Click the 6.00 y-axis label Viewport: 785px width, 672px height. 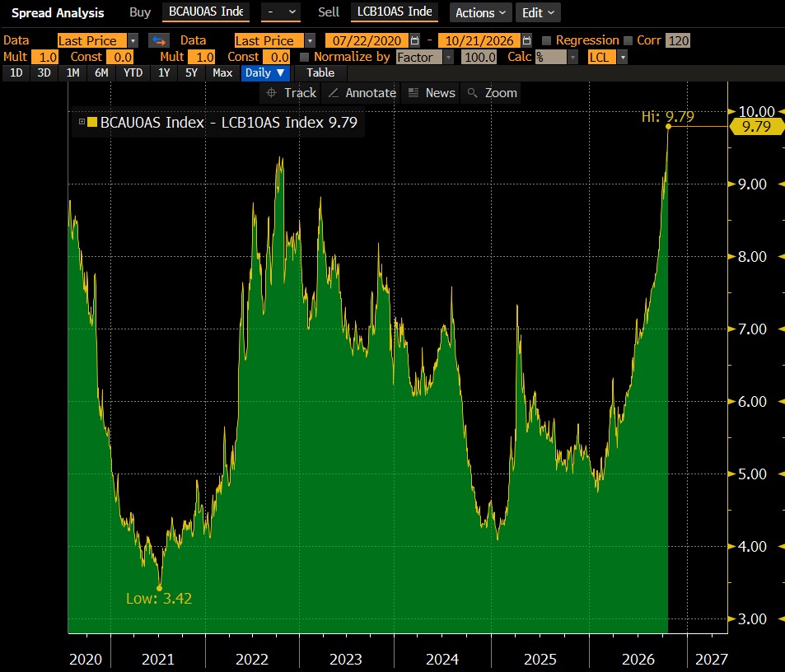click(752, 401)
